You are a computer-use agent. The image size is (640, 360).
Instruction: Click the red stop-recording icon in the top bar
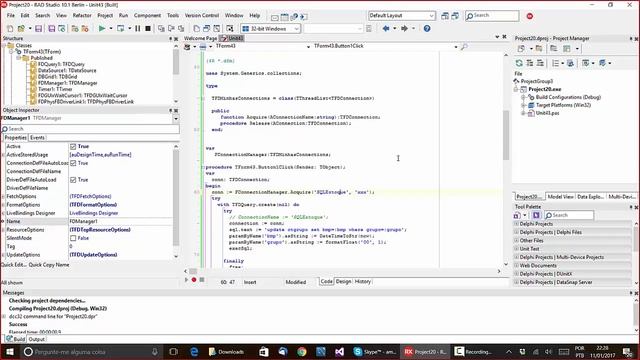pos(530,16)
